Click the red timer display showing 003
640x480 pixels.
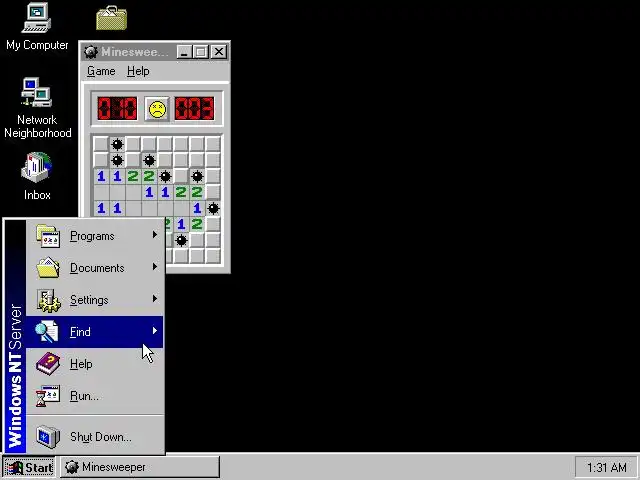(194, 109)
